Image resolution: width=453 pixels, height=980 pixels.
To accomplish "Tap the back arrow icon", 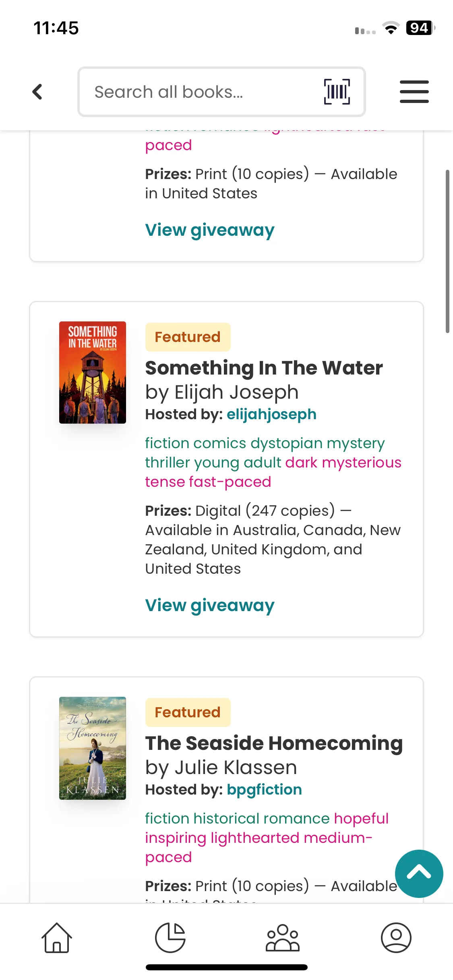I will click(37, 92).
